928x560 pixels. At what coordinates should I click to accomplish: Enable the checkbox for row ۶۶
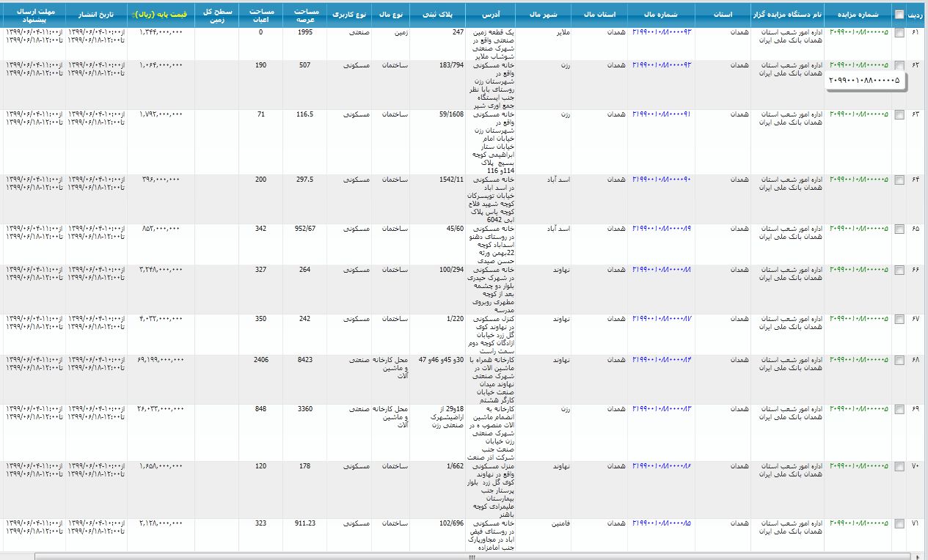click(x=899, y=270)
